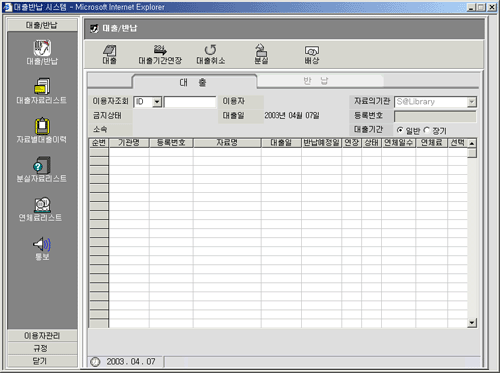Screen dimensions: 500x373
Task: Click the 자료명 column header
Action: pyautogui.click(x=227, y=143)
